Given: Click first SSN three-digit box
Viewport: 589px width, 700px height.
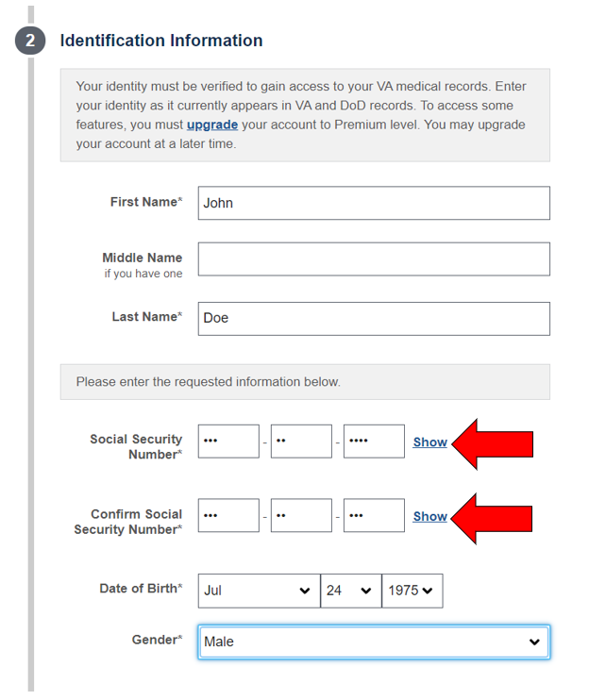Looking at the screenshot, I should point(228,442).
